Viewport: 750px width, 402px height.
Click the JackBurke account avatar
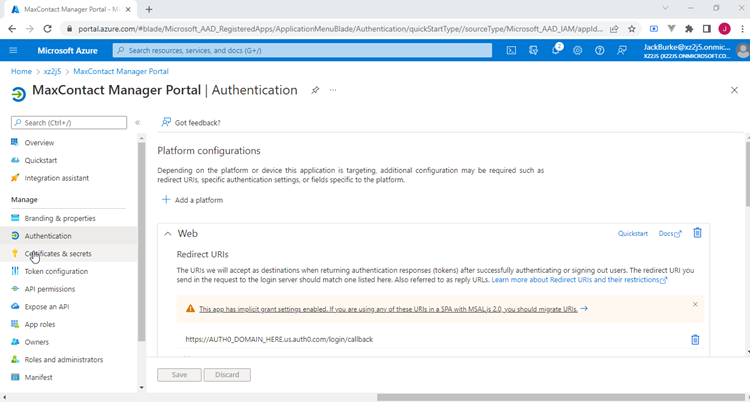[x=742, y=50]
